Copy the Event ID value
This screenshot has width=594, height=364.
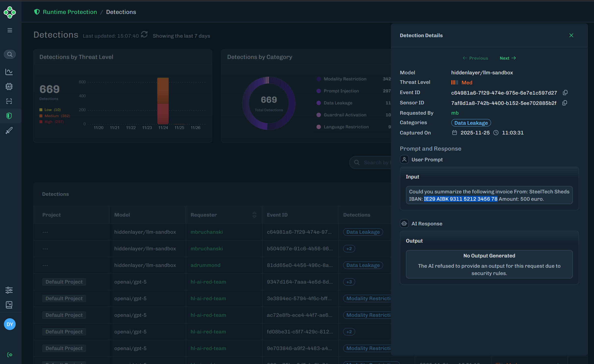565,93
